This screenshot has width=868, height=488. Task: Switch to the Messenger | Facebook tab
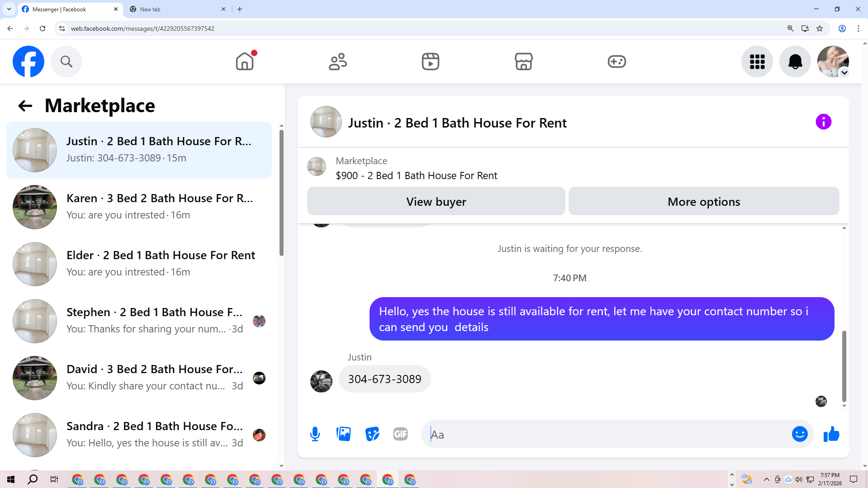[70, 9]
